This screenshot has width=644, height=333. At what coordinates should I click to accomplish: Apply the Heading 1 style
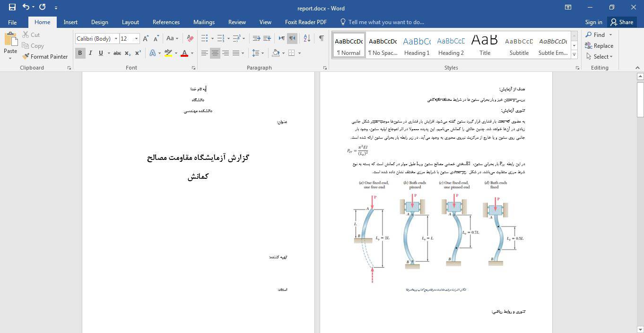(x=417, y=45)
